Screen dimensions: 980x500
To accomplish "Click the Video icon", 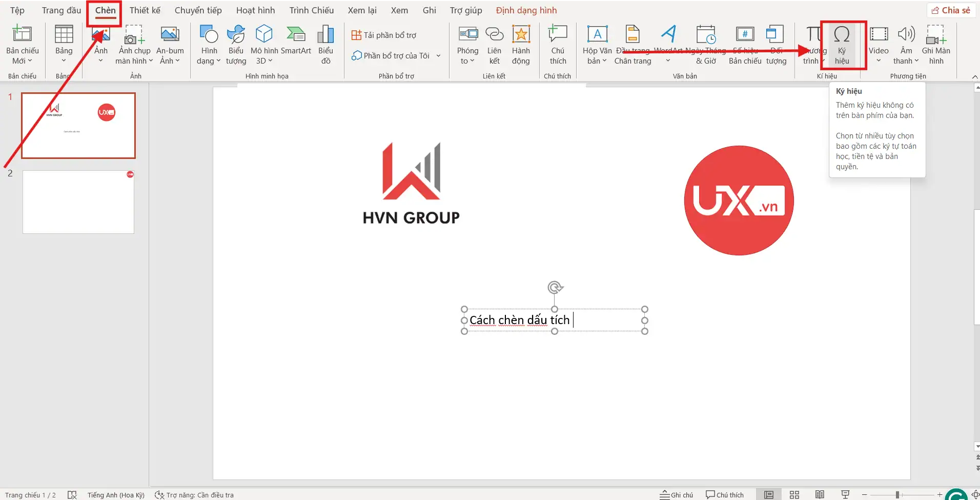I will [x=879, y=34].
